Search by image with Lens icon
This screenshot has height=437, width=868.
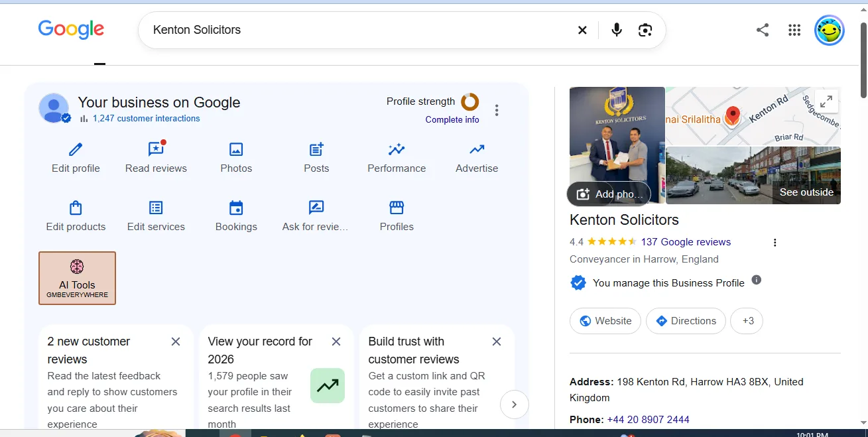pos(645,30)
